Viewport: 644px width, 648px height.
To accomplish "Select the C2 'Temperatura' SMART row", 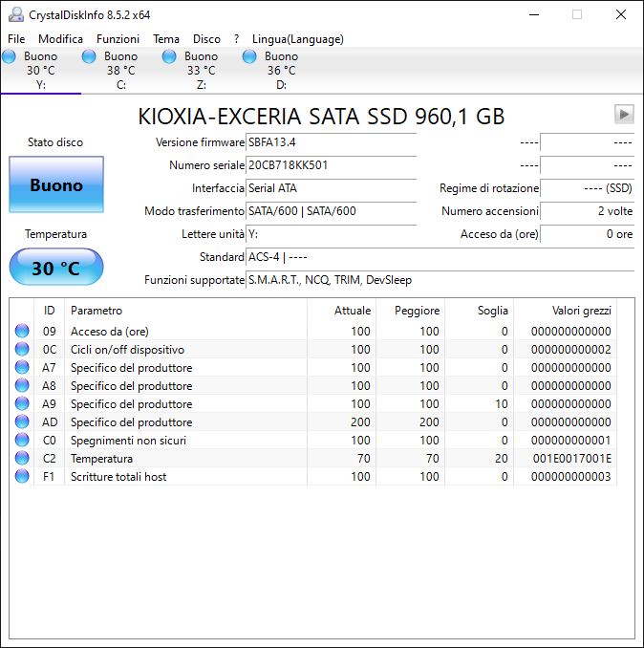I will click(x=313, y=459).
